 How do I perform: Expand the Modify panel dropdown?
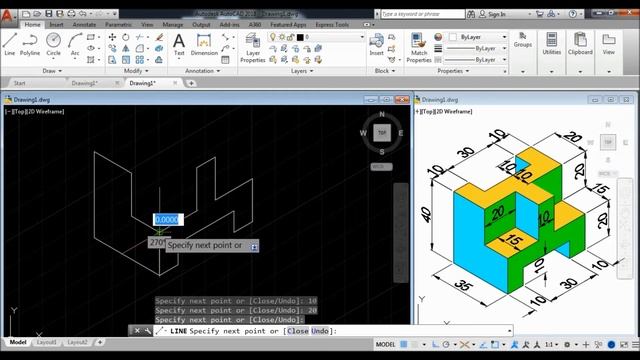[x=136, y=71]
